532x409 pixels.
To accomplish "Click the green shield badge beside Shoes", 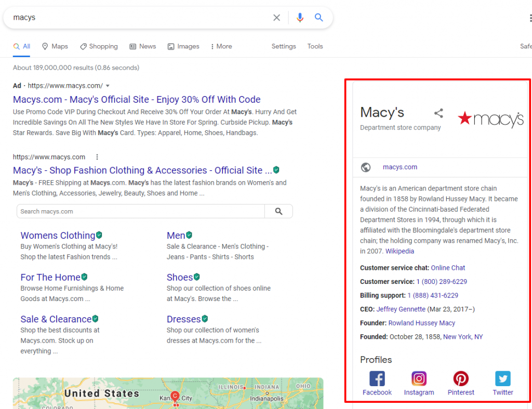I will 197,277.
